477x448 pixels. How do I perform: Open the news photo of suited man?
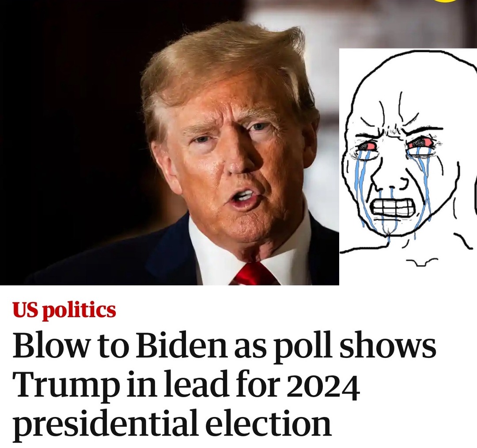coord(170,142)
